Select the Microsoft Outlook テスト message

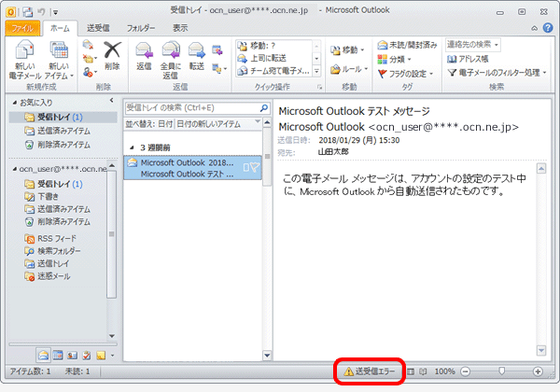click(x=193, y=168)
